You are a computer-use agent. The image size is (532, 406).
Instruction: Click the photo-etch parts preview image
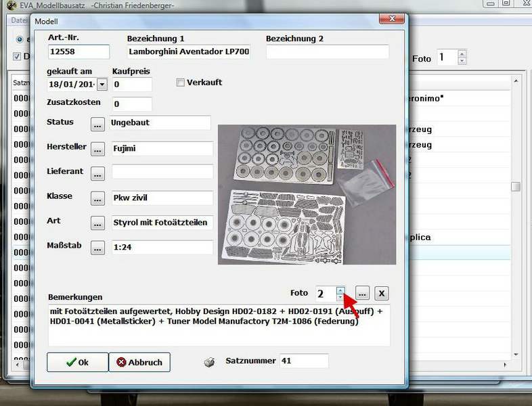(307, 194)
